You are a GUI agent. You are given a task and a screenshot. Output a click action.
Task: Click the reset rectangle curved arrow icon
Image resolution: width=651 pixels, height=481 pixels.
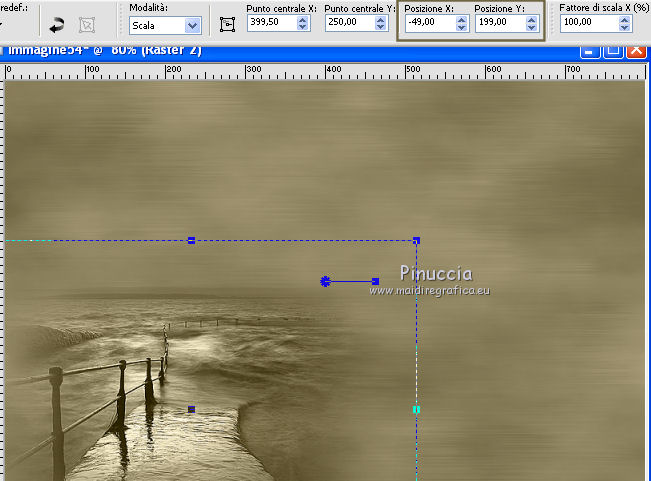57,25
